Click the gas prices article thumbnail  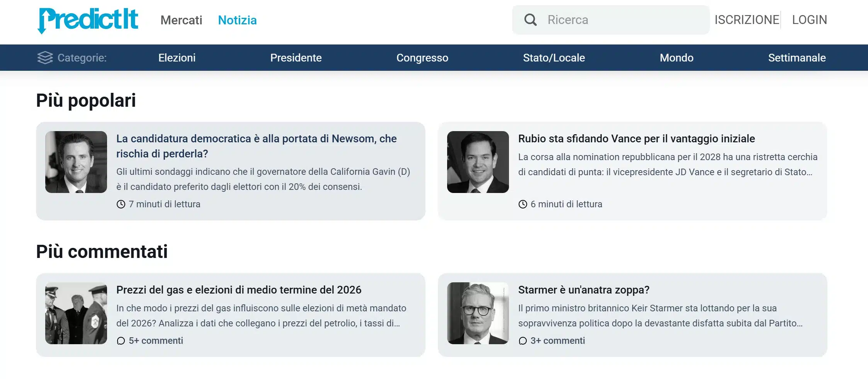[76, 313]
